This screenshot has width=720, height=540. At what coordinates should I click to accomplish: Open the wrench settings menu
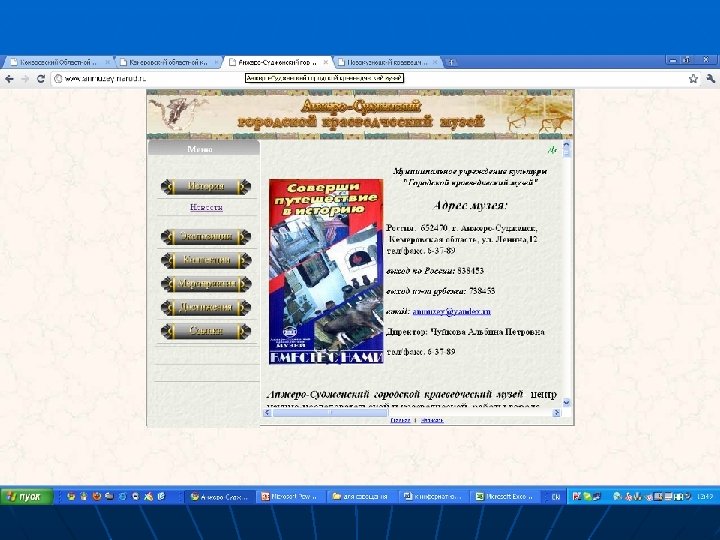point(710,79)
